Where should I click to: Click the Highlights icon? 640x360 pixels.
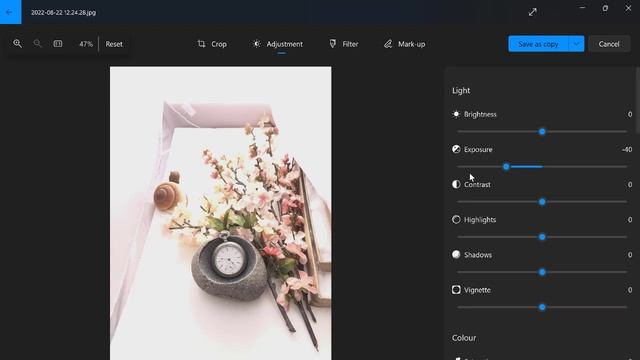(x=456, y=220)
